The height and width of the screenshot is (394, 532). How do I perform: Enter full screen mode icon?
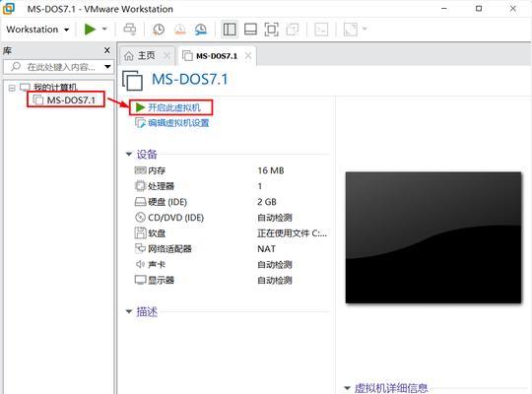(272, 30)
